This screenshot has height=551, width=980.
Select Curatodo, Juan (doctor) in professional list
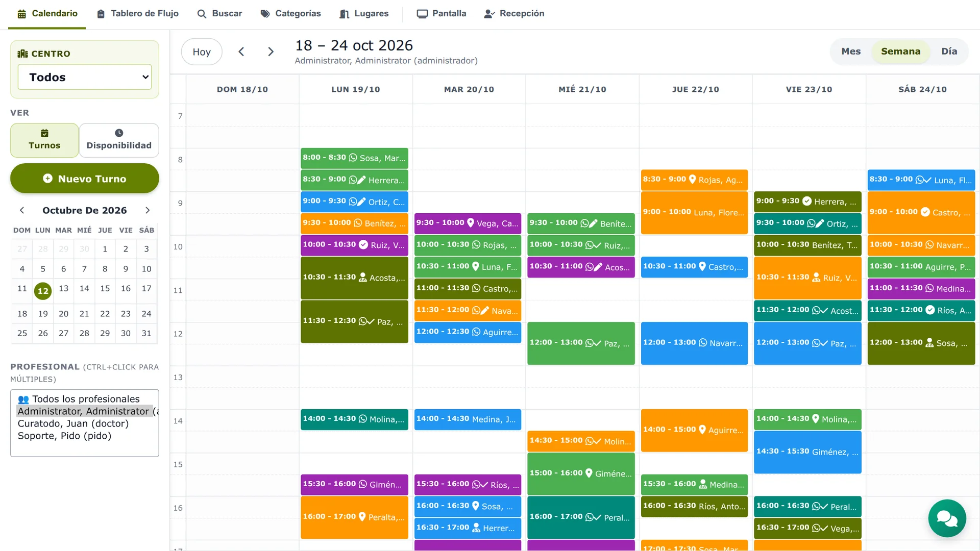73,423
